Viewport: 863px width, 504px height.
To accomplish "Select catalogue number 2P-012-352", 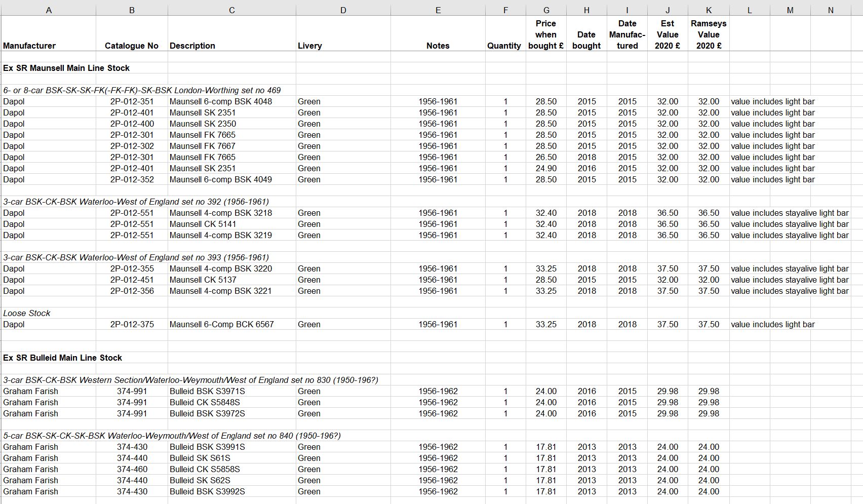I will pos(132,179).
